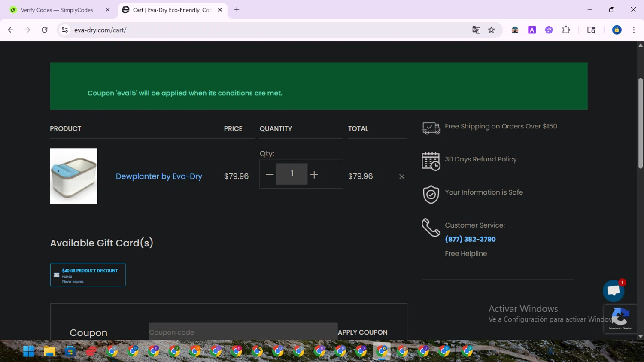
Task: Click the QUANTITY column header
Action: point(276,128)
